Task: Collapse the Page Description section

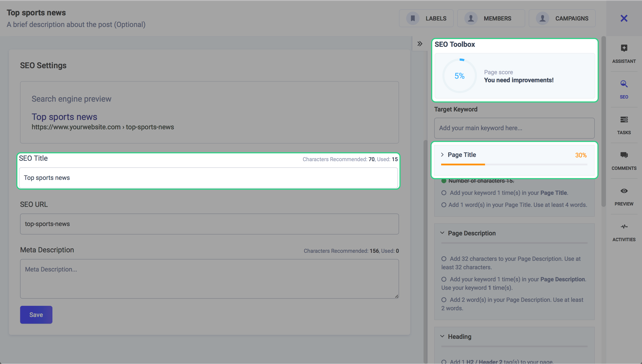Action: 442,233
